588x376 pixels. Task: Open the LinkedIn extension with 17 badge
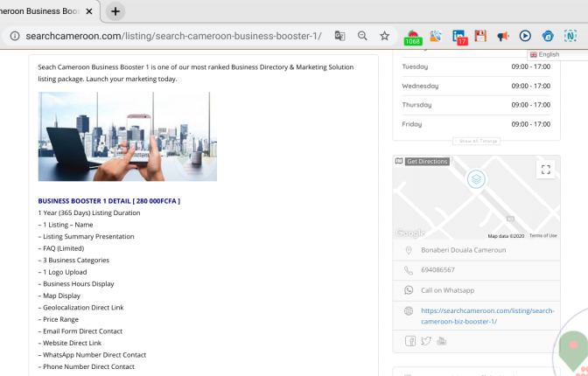click(459, 38)
